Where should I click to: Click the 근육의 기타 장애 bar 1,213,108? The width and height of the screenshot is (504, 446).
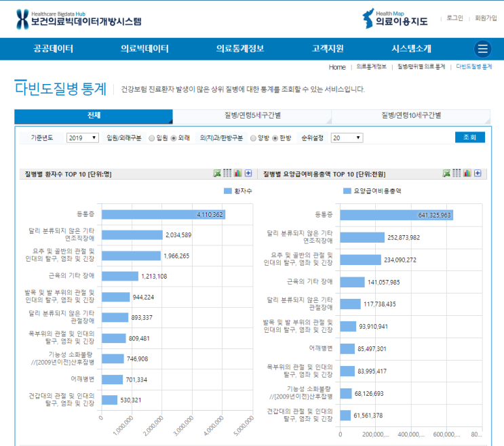[120, 276]
